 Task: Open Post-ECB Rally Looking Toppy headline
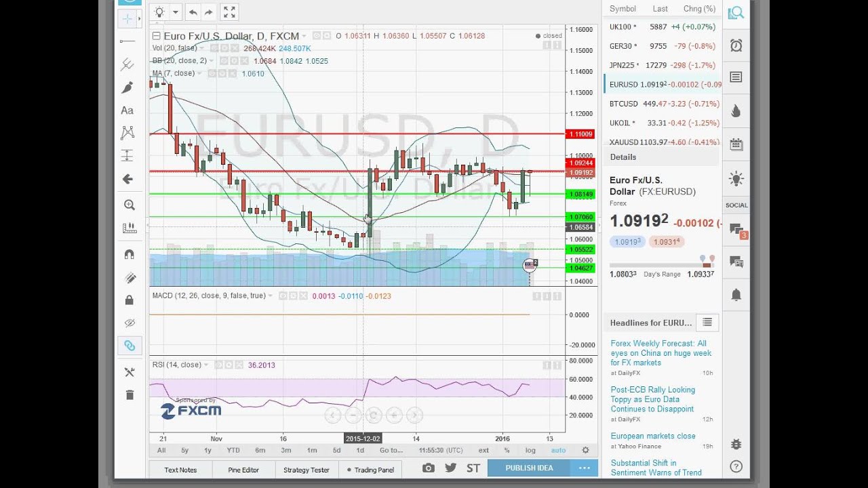[x=652, y=399]
